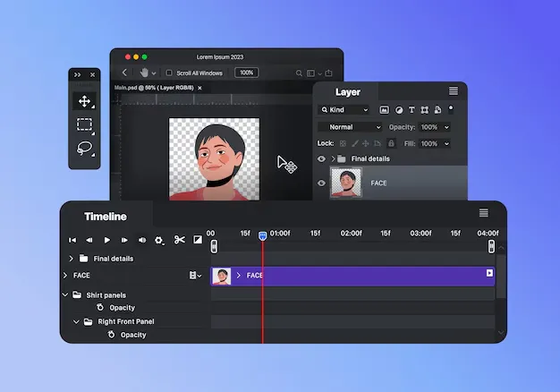Click the timeline playhead marker
The width and height of the screenshot is (560, 392).
262,235
